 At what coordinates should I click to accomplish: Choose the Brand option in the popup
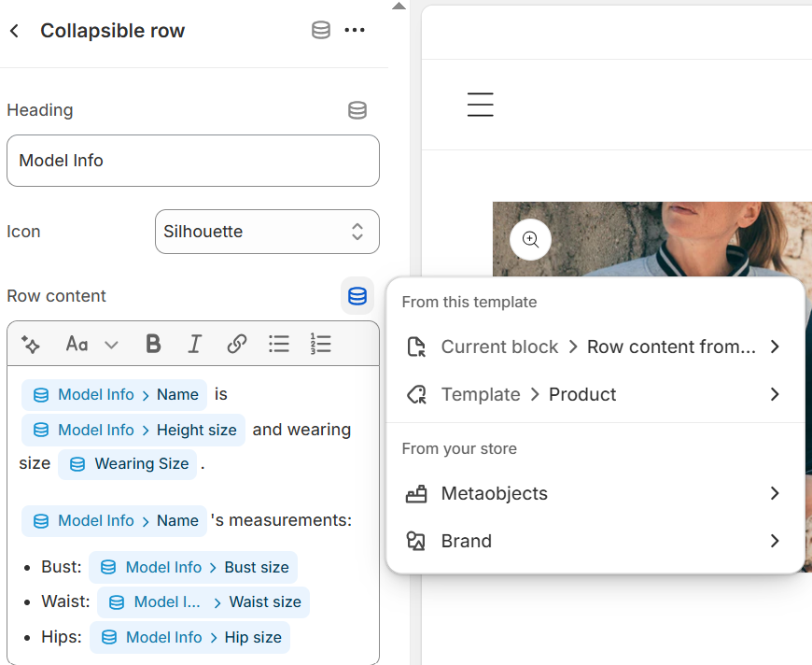click(595, 541)
